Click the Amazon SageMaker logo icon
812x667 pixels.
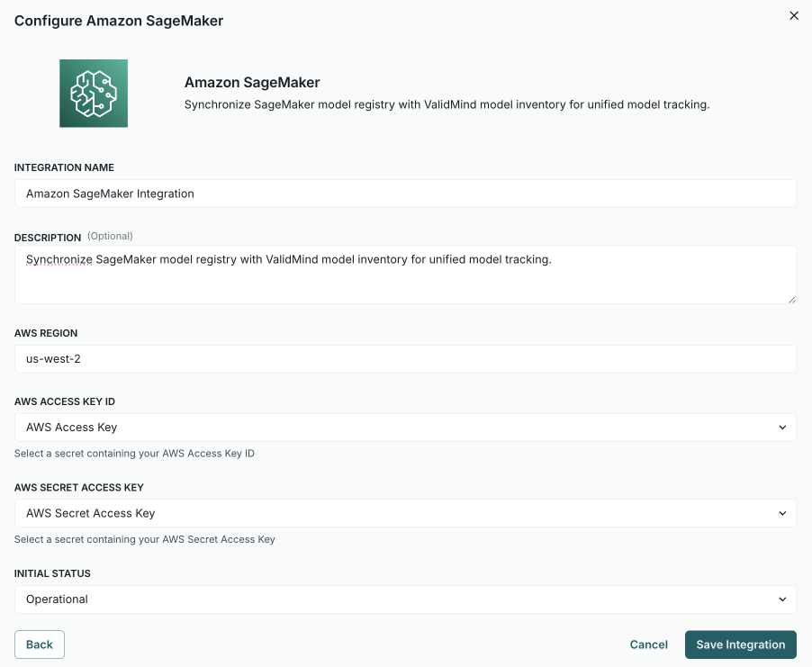(93, 93)
